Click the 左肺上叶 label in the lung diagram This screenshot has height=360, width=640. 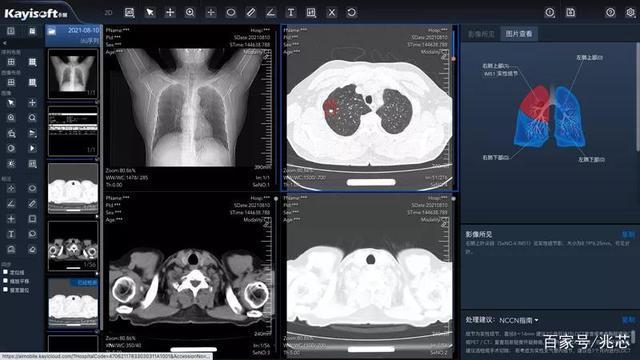[x=590, y=58]
